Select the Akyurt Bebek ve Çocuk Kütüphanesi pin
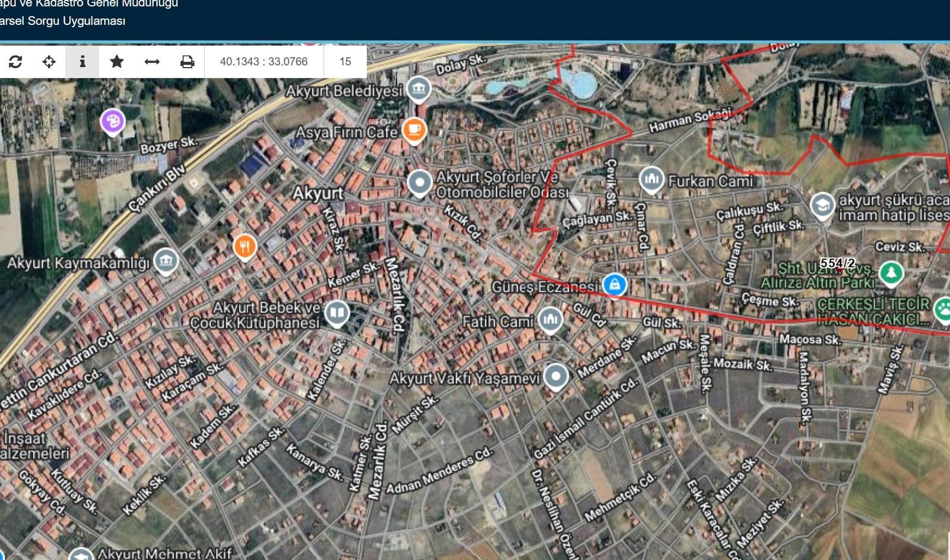 pos(336,313)
